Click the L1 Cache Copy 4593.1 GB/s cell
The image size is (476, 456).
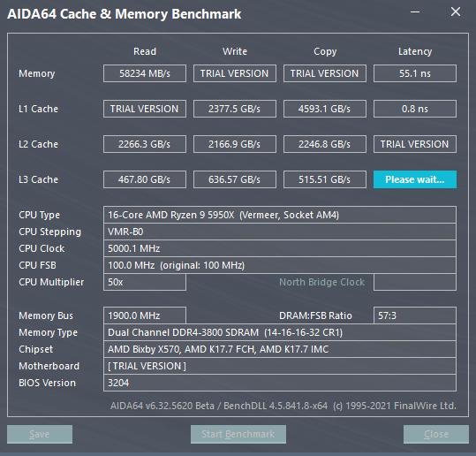[325, 109]
